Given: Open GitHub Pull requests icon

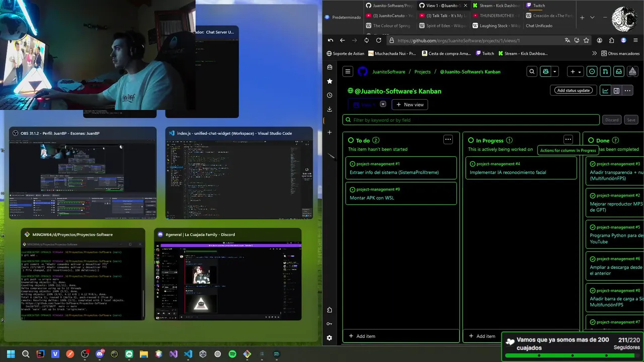Looking at the screenshot, I should point(606,71).
